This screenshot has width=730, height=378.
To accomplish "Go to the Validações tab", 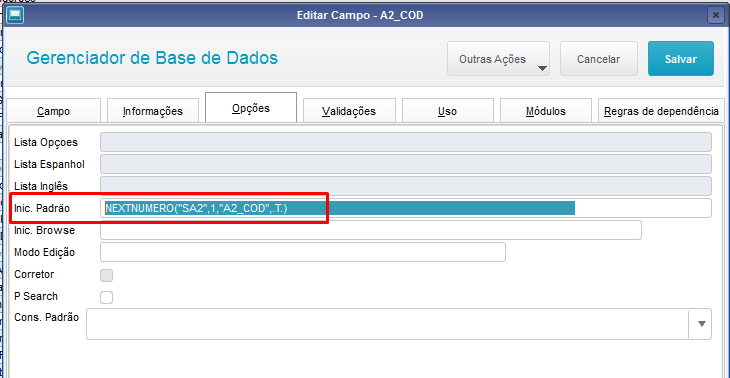I will click(349, 111).
